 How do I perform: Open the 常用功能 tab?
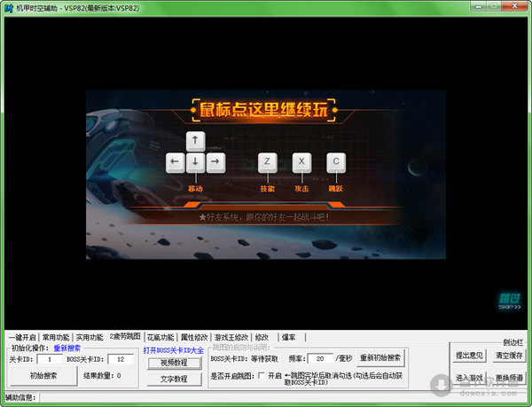point(56,337)
